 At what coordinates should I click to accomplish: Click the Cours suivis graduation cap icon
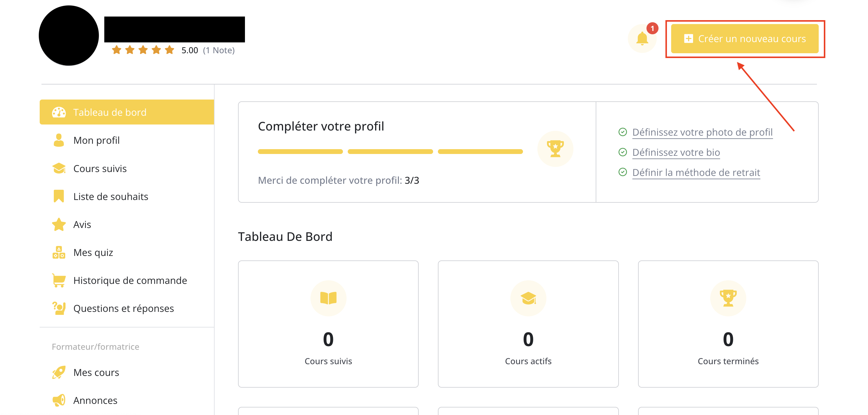59,168
